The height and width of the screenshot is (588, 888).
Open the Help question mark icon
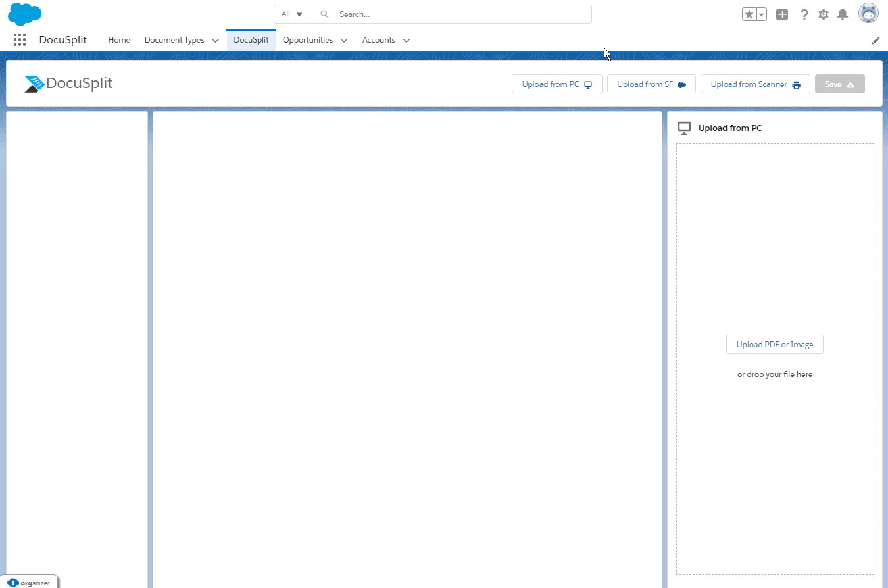pyautogui.click(x=804, y=14)
